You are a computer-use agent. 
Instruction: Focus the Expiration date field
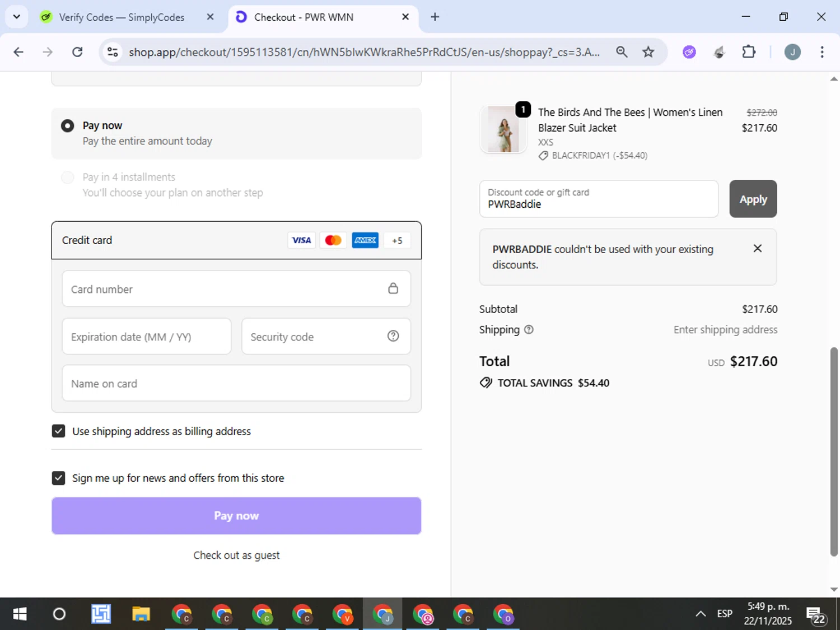pyautogui.click(x=147, y=337)
